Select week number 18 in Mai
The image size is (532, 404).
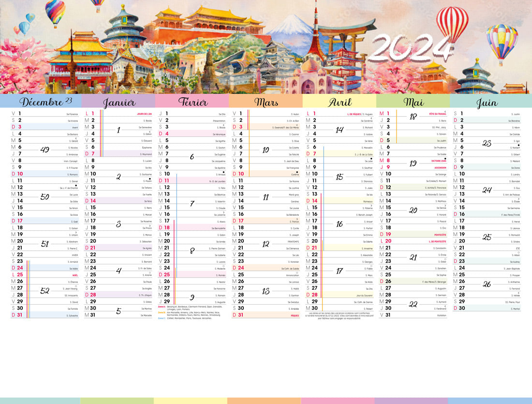point(413,117)
